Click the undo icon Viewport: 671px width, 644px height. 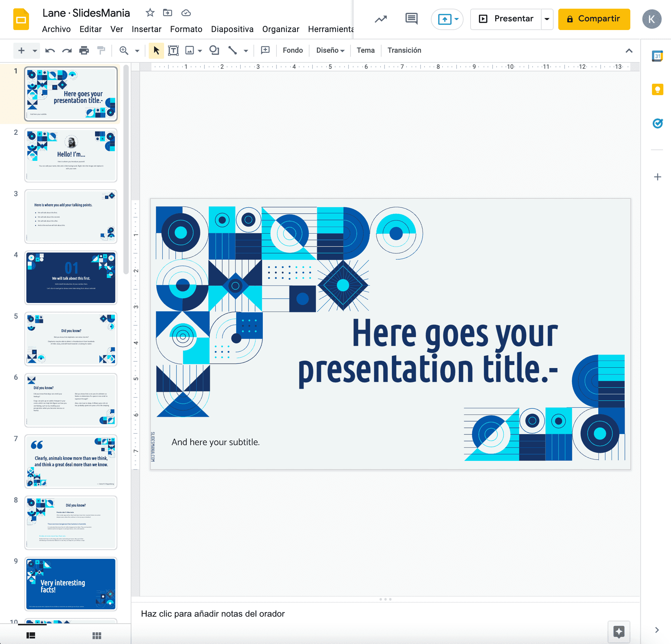[50, 50]
